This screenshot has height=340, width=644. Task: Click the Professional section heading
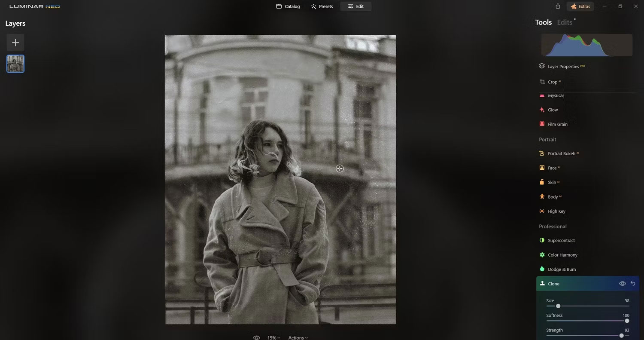[553, 226]
